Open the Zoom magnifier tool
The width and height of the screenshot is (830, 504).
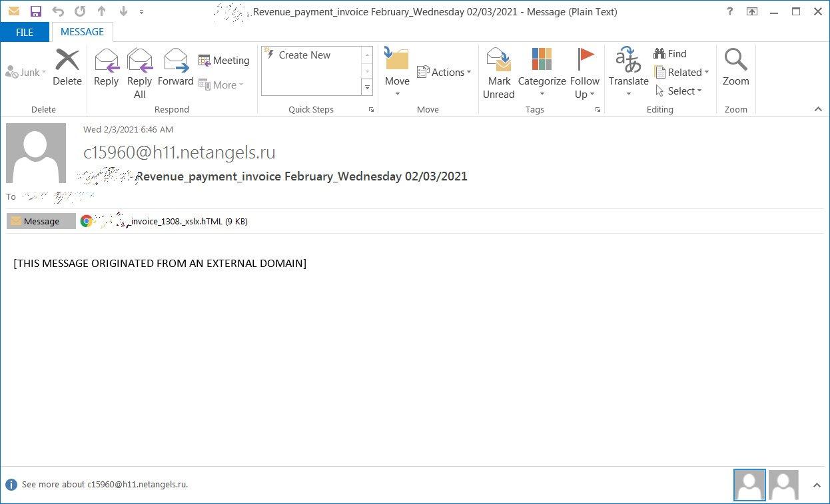735,67
